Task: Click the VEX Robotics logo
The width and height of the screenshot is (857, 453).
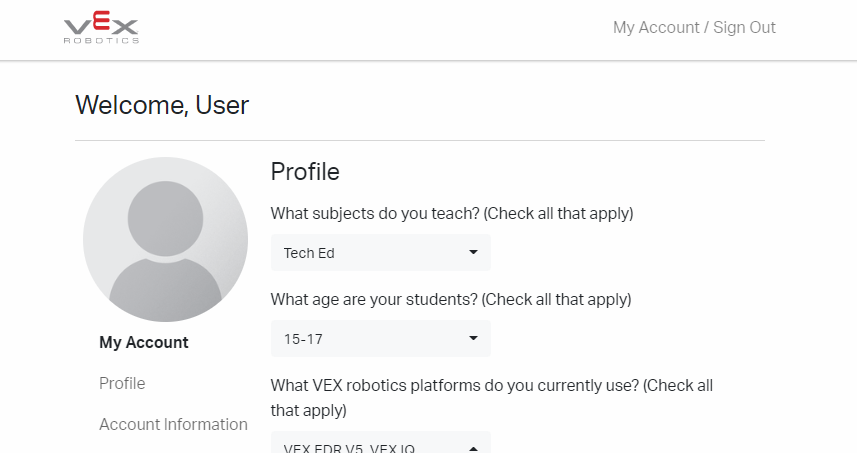Action: (x=102, y=27)
